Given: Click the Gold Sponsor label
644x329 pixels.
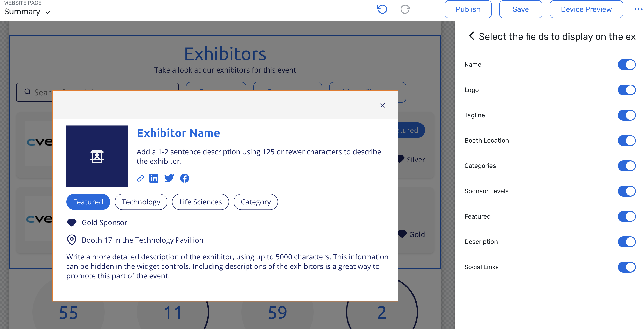Looking at the screenshot, I should click(x=104, y=222).
